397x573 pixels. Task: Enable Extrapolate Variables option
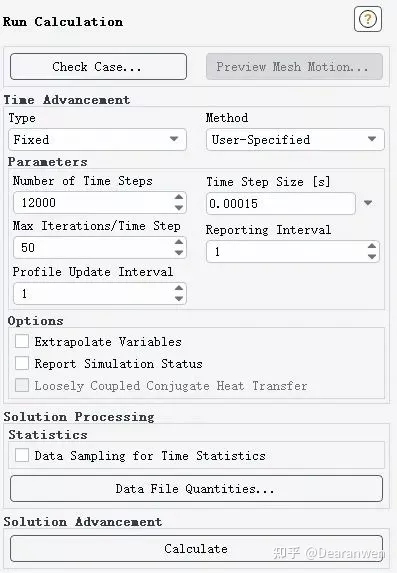[x=22, y=342]
